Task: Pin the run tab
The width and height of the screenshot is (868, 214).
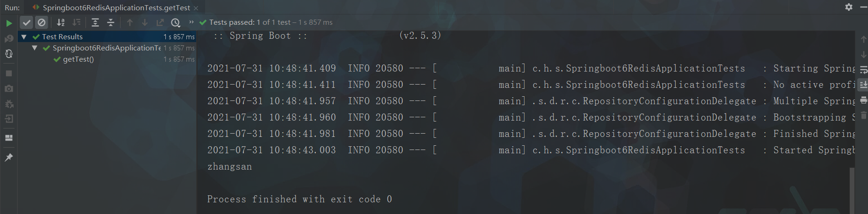Action: (9, 157)
